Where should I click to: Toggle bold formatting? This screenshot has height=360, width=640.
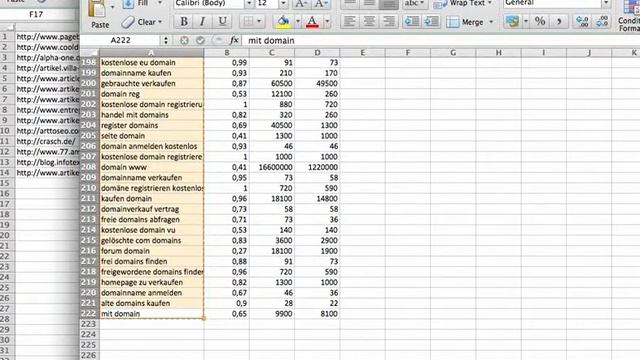(184, 21)
